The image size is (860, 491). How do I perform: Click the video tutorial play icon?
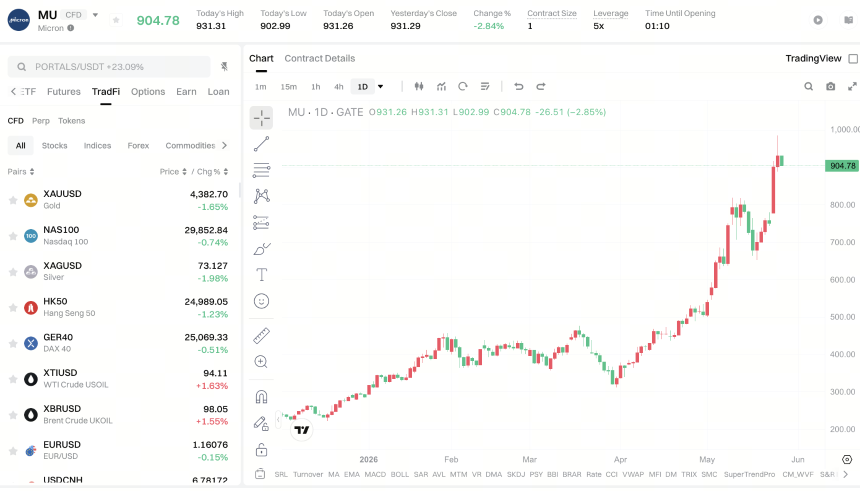[x=818, y=20]
